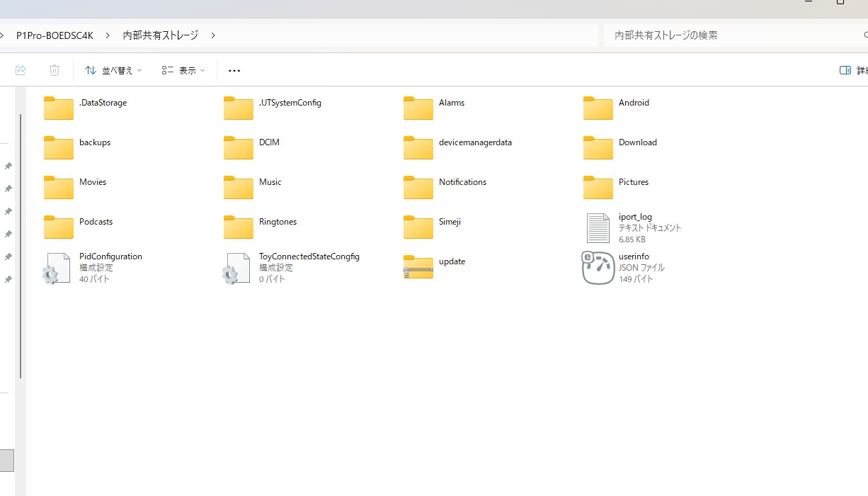Expand the 表示 view dropdown
The height and width of the screenshot is (496, 868).
[x=183, y=70]
